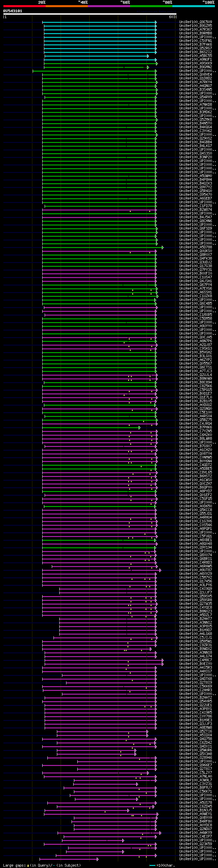
Task: Open hit UniRef100_B9GZM5
Action: point(196,26)
